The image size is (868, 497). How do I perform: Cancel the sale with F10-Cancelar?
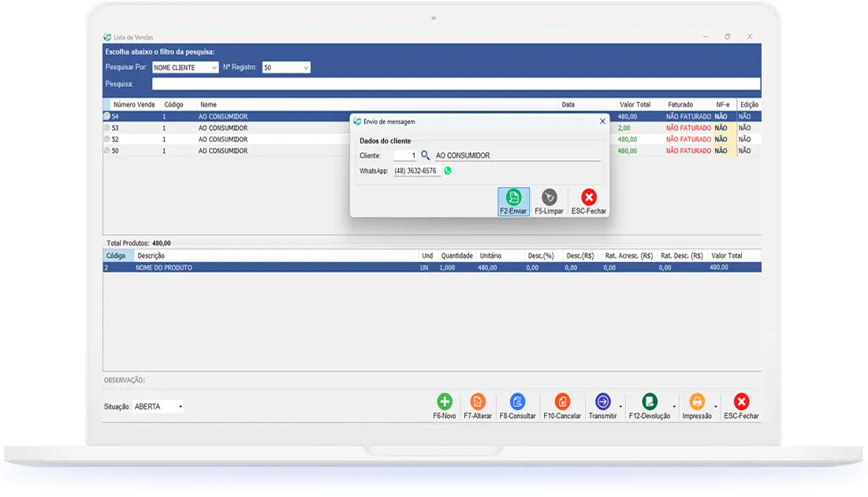tap(562, 402)
